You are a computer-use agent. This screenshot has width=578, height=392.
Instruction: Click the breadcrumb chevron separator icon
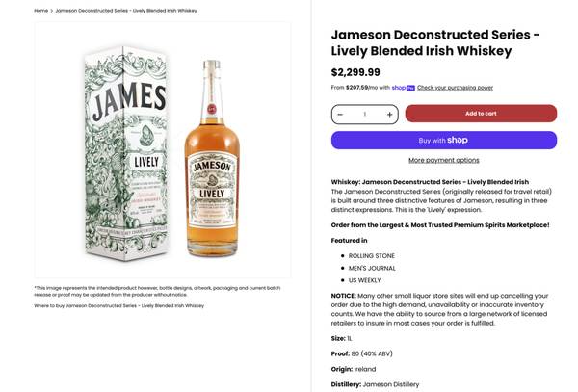click(52, 11)
